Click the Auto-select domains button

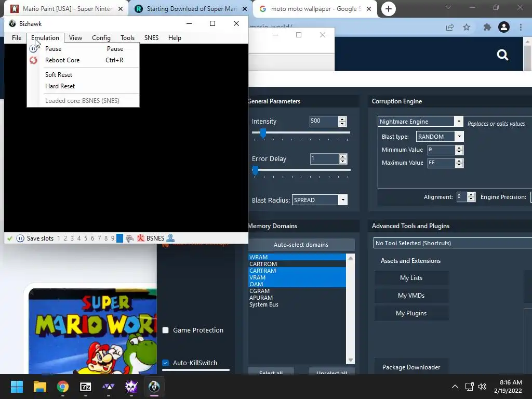pyautogui.click(x=301, y=245)
